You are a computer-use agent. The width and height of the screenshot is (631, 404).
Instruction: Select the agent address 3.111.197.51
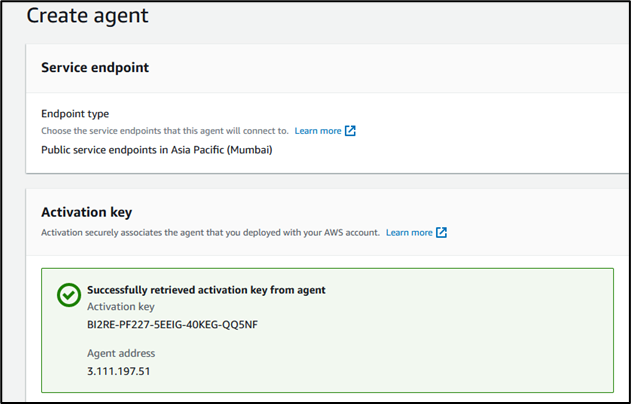119,371
